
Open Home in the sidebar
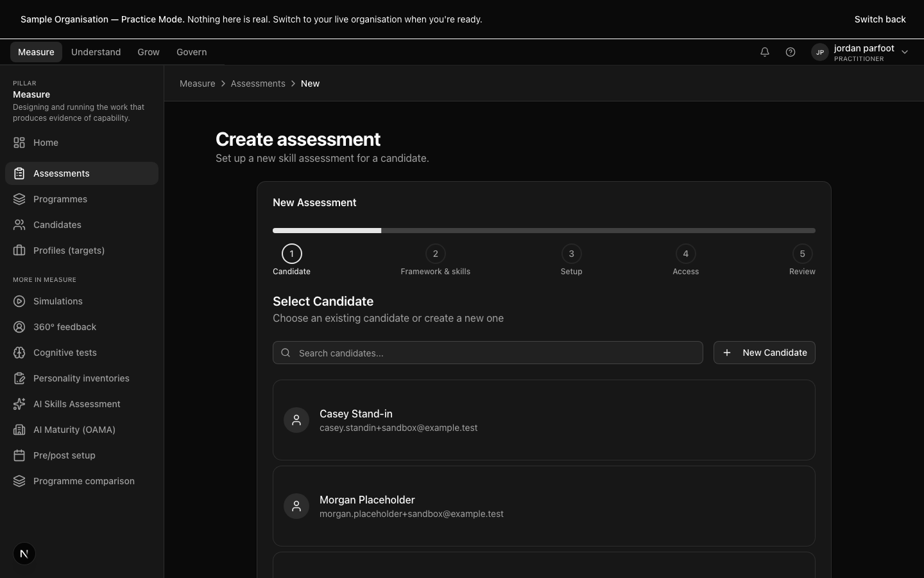pos(81,143)
